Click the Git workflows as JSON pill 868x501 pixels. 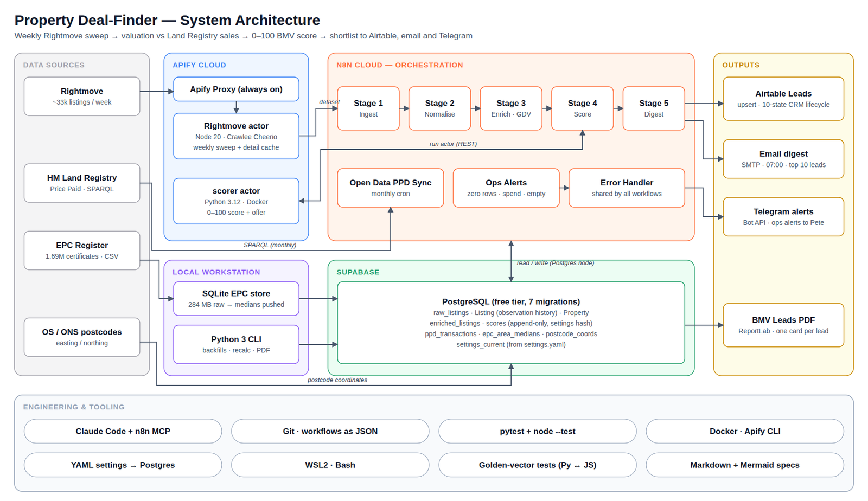coord(330,431)
